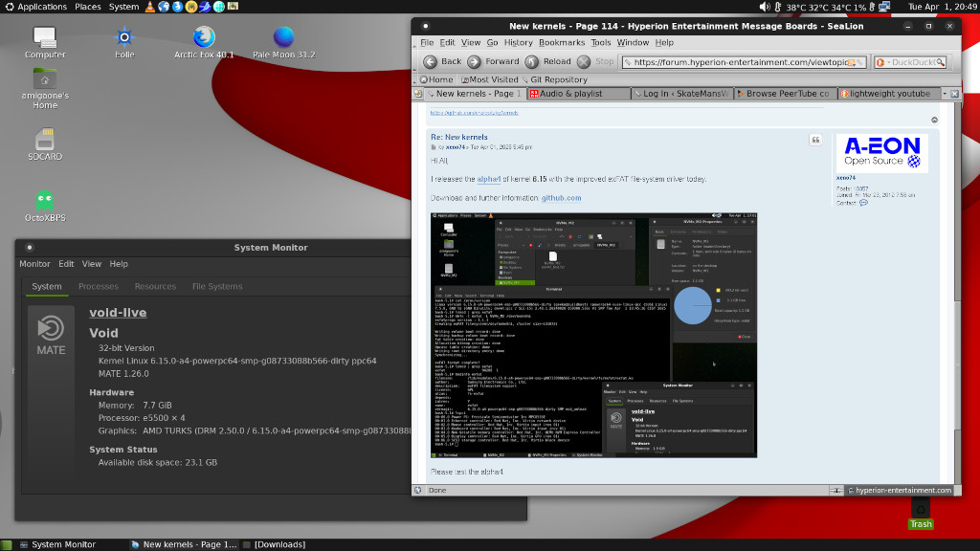Open the browser's History menu
Viewport: 980px width, 551px height.
(x=518, y=42)
